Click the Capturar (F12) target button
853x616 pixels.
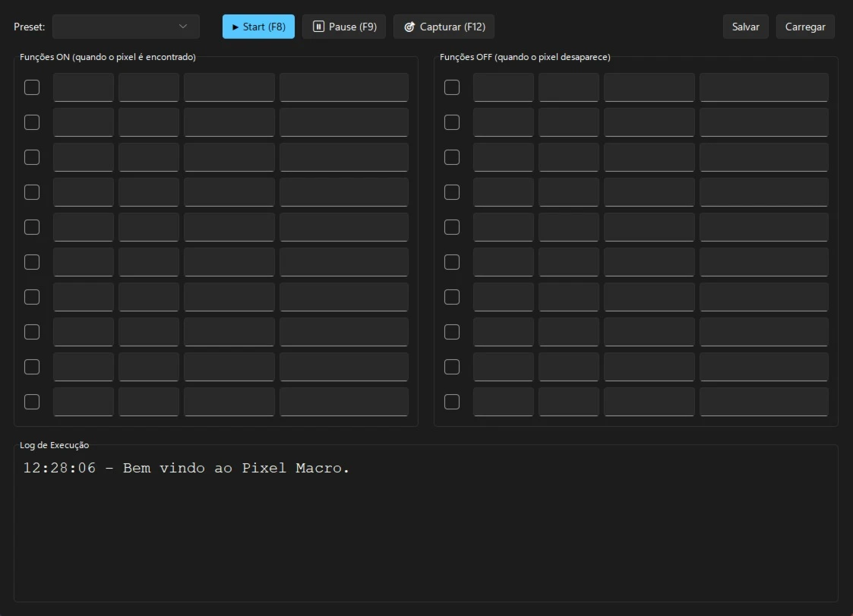point(444,27)
